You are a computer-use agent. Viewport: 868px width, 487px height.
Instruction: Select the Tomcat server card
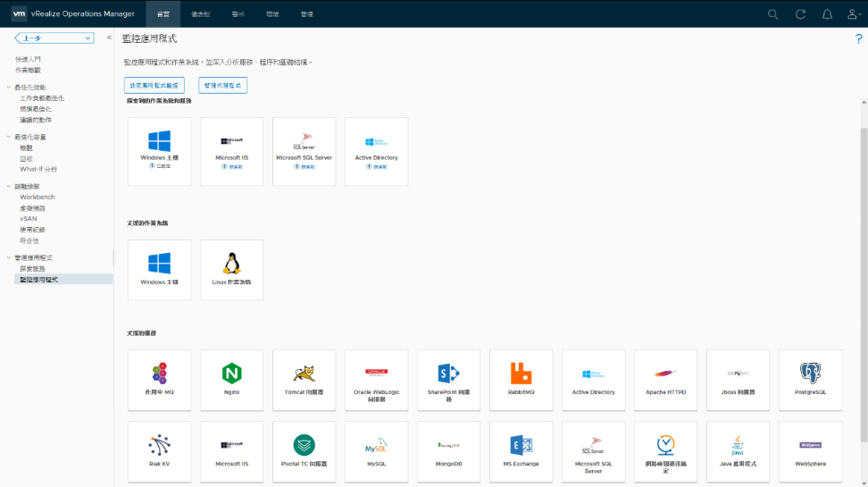pos(304,380)
